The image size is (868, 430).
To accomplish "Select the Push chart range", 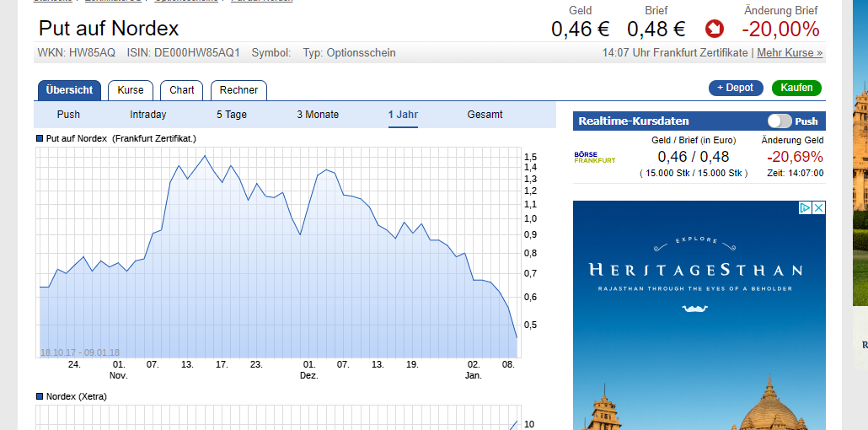I will click(x=68, y=115).
